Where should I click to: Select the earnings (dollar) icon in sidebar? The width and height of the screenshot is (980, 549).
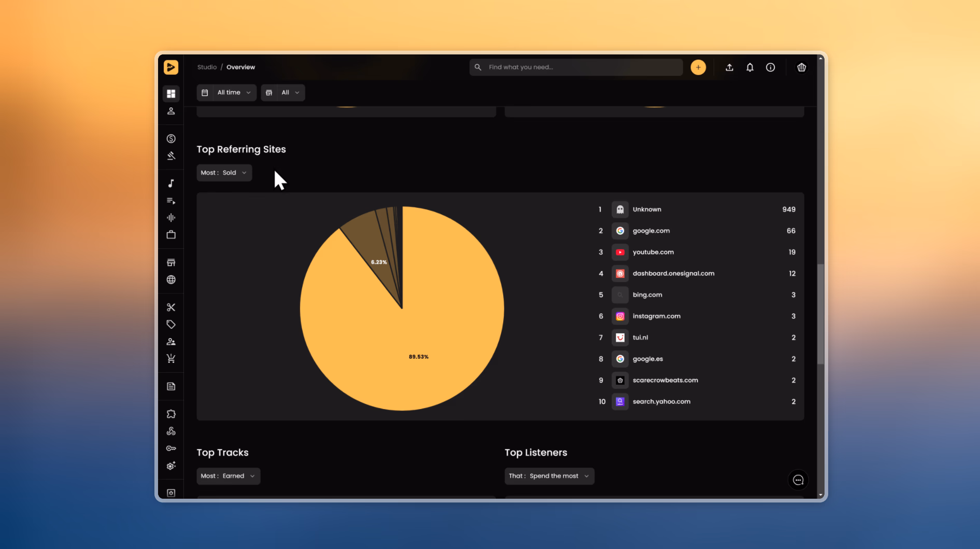click(171, 138)
